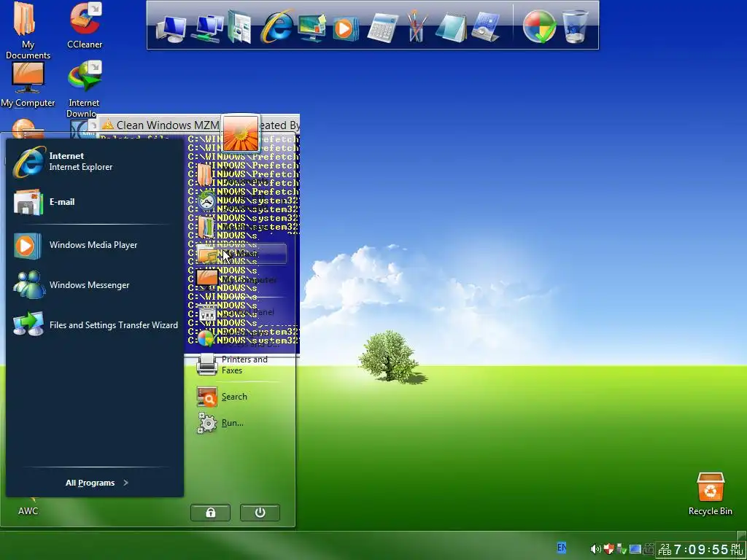747x560 pixels.
Task: Click the Clean Windows MZM window title bar
Action: [x=199, y=125]
